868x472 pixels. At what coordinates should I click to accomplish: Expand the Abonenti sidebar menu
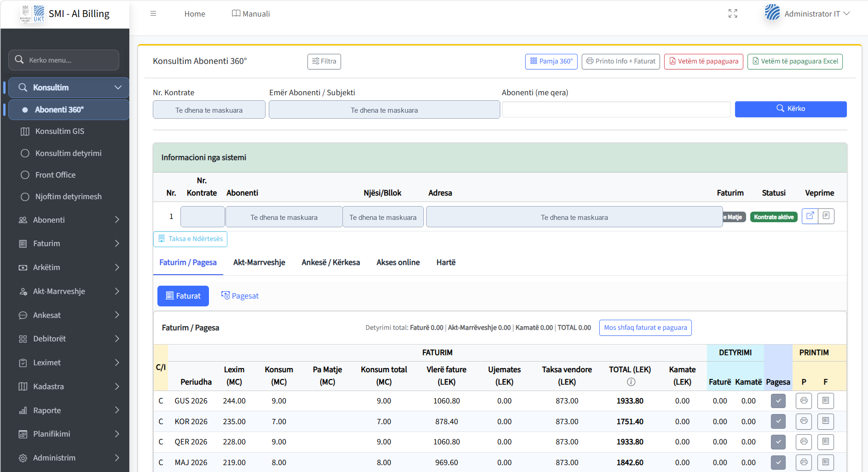coord(69,220)
